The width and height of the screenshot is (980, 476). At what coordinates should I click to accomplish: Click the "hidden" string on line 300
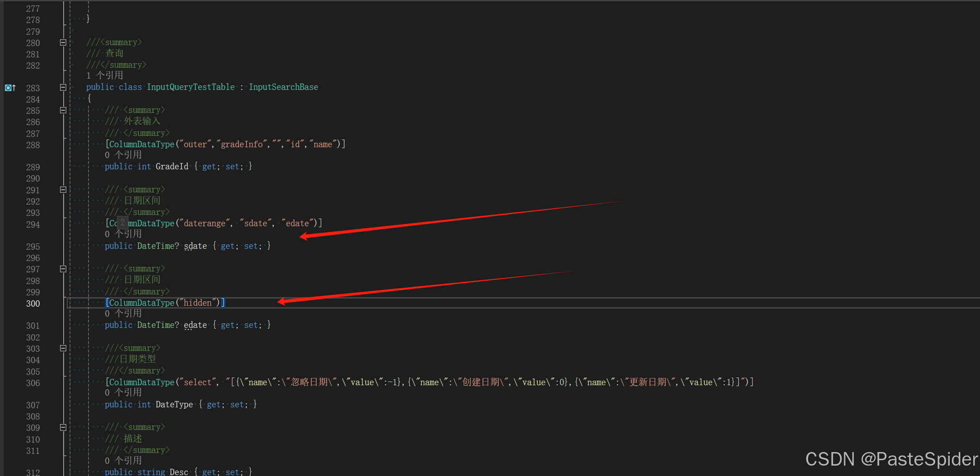click(x=198, y=303)
